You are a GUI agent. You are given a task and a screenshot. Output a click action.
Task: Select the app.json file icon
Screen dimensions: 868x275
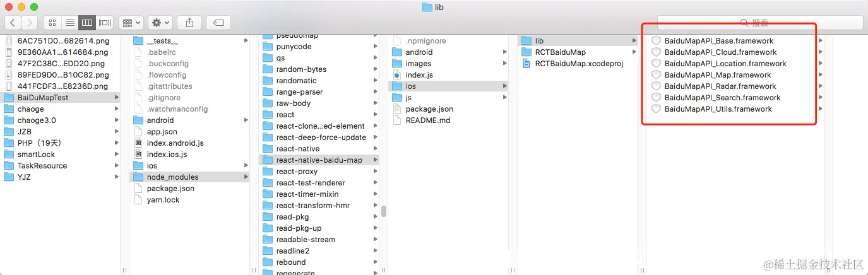(139, 132)
